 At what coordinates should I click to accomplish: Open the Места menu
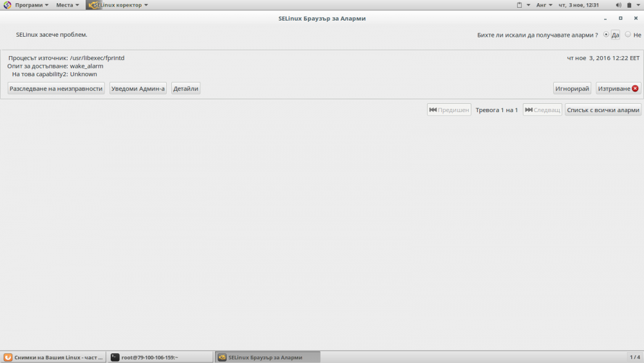coord(68,5)
